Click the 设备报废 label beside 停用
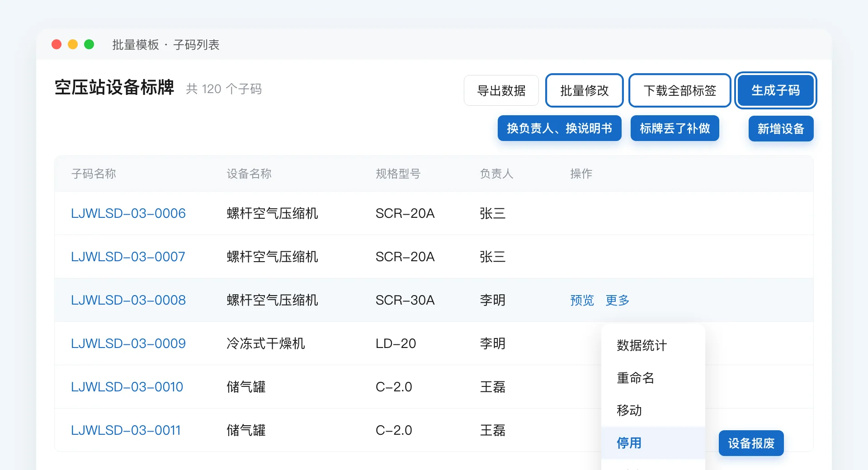This screenshot has width=868, height=470. pyautogui.click(x=751, y=443)
